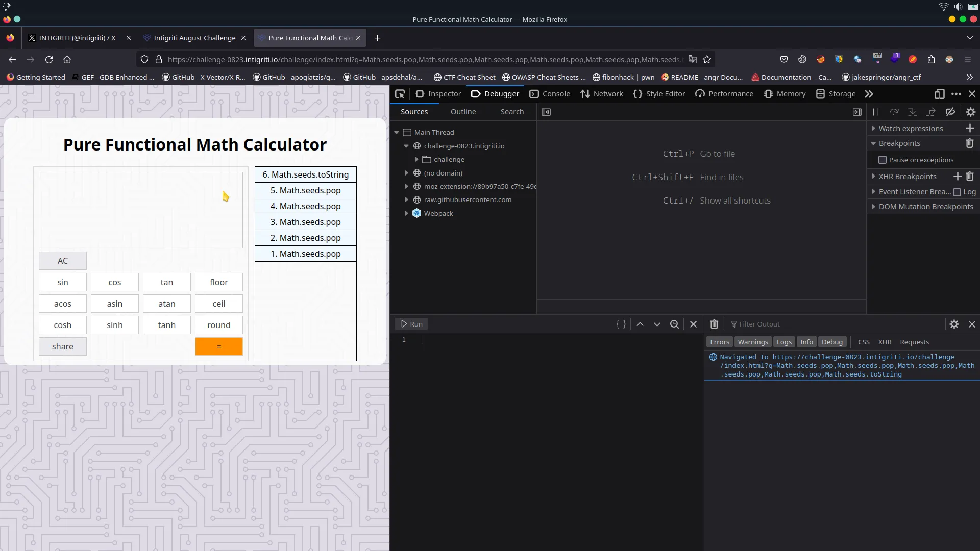Toggle Logs console filter

pos(784,342)
